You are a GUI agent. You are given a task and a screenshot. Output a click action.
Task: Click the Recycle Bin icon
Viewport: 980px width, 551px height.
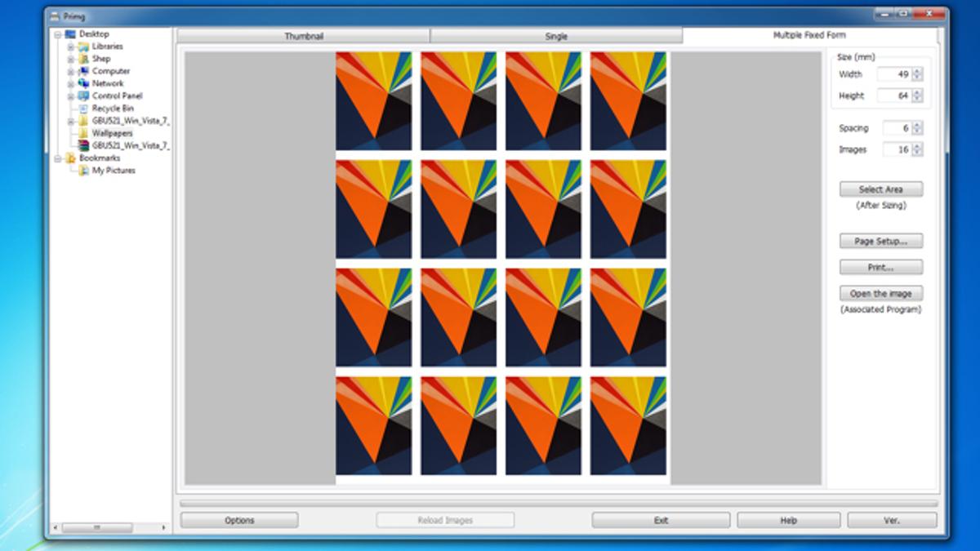[83, 108]
